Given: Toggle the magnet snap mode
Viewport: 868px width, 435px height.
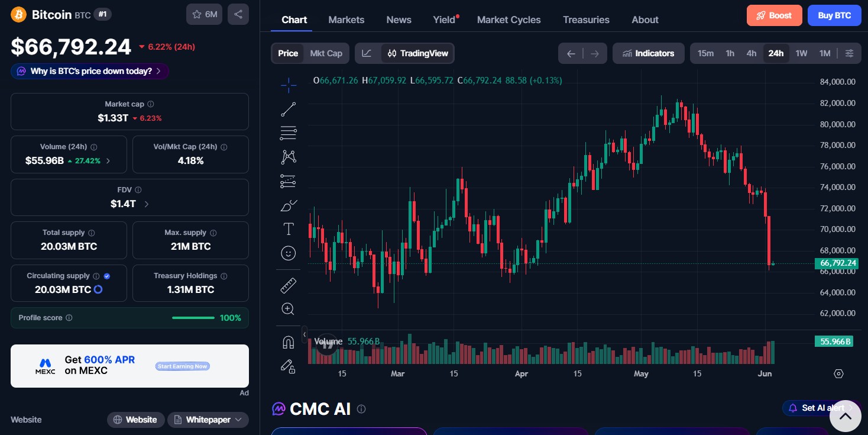Looking at the screenshot, I should tap(289, 343).
